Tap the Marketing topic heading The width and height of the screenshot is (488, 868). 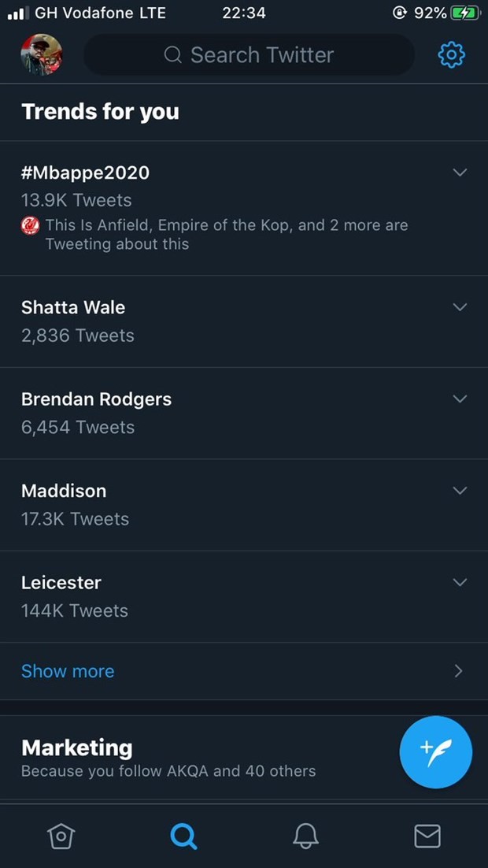pyautogui.click(x=77, y=747)
